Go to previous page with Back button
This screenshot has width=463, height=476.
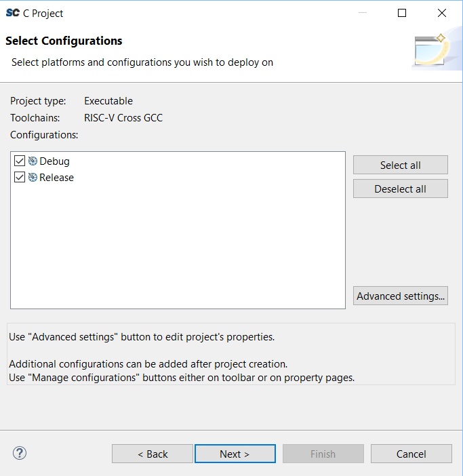pyautogui.click(x=153, y=454)
